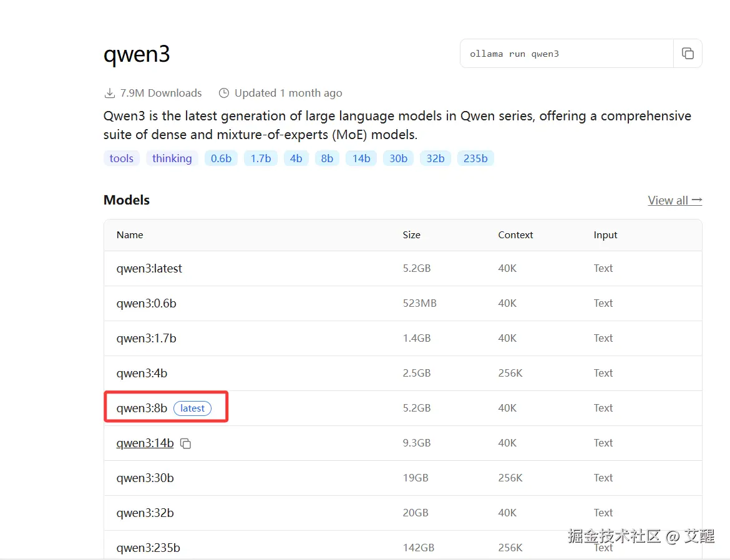This screenshot has width=730, height=560.
Task: Click the Name column header
Action: [130, 235]
